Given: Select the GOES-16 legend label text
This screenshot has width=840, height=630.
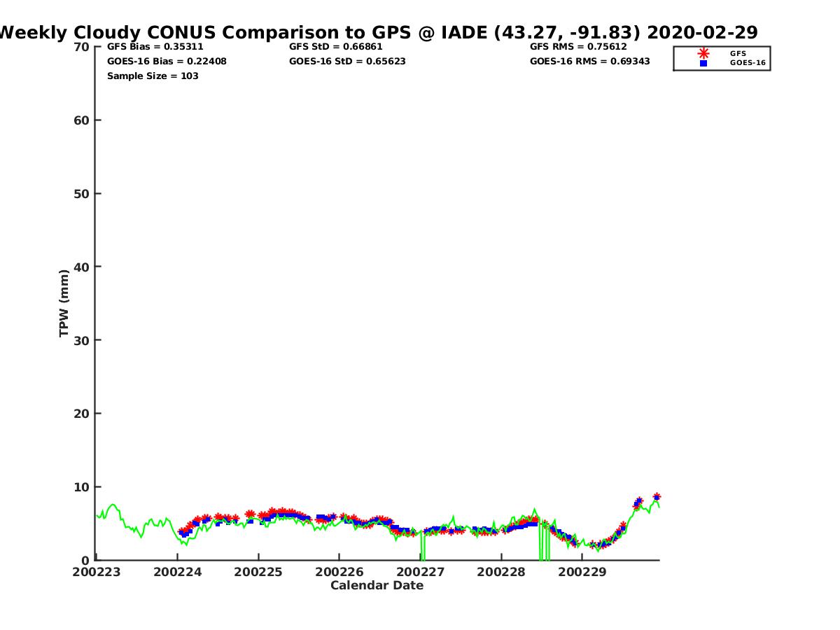Looking at the screenshot, I should point(747,63).
